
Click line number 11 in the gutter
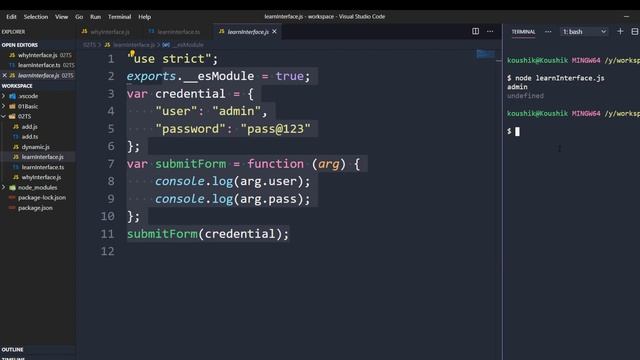(107, 234)
